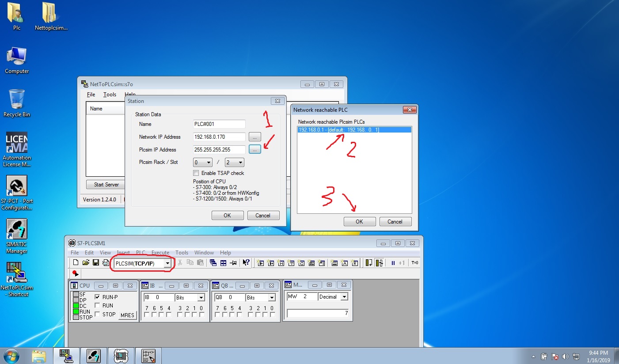The width and height of the screenshot is (619, 364).
Task: Click the red record/playback icon
Action: point(75,273)
